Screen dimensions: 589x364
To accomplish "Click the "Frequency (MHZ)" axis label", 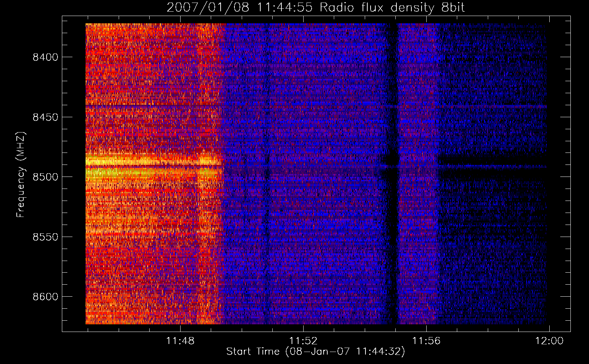I will (x=21, y=175).
